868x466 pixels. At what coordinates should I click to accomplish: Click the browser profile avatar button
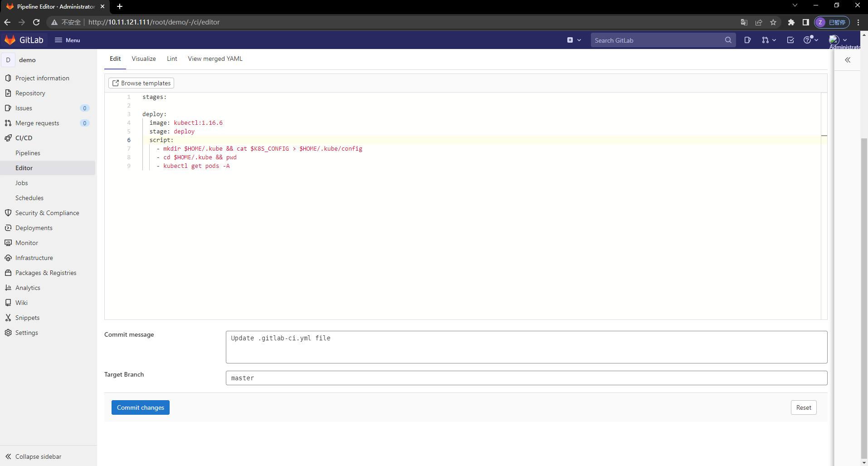(x=832, y=22)
